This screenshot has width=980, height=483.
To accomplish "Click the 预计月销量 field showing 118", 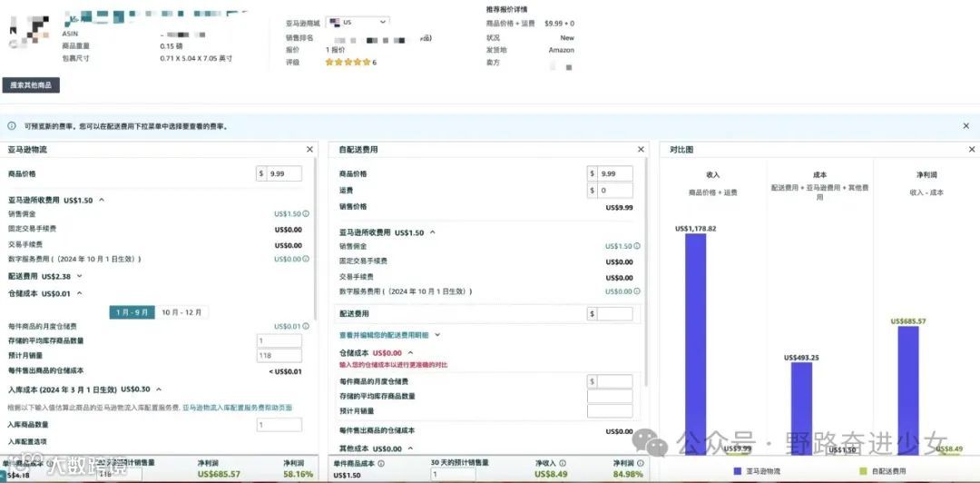I will click(279, 356).
